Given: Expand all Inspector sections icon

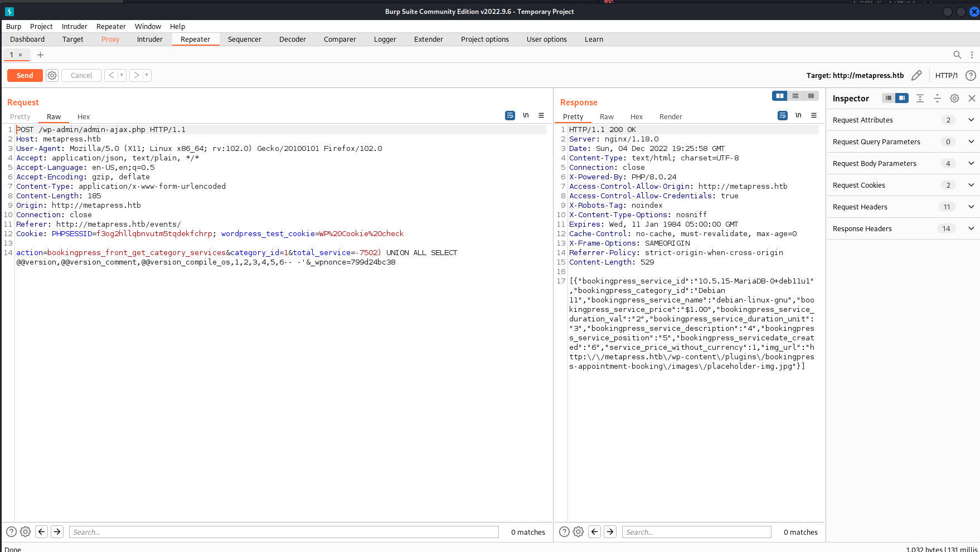Looking at the screenshot, I should click(x=920, y=98).
